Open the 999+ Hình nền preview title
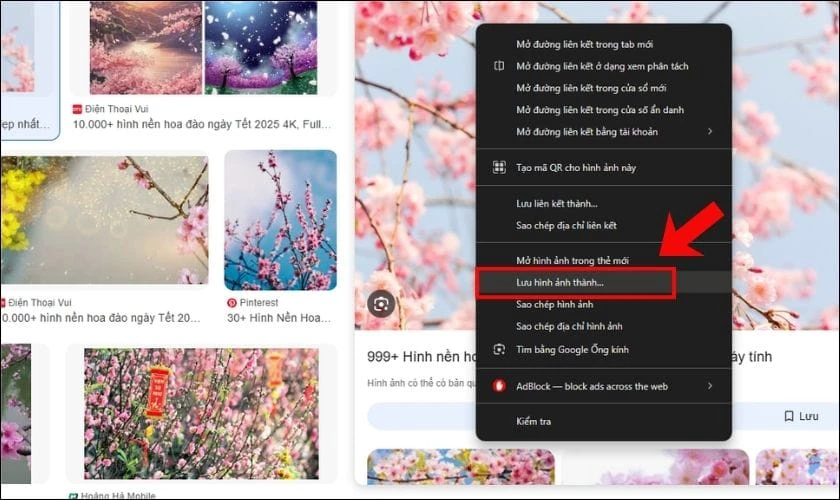This screenshot has width=840, height=500. pos(421,357)
